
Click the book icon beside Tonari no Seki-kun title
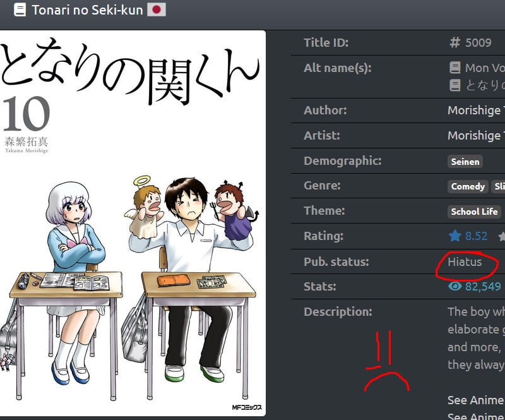(x=20, y=9)
